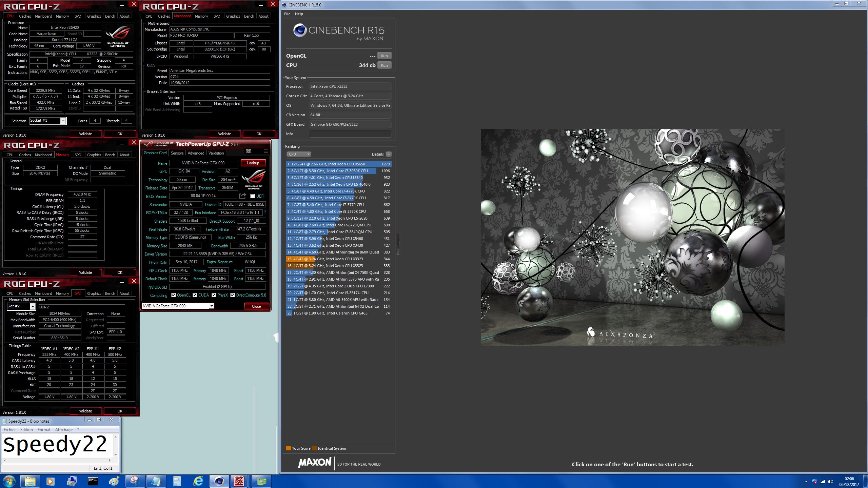
Task: Select ranking row 14 AMD Athlon X4 860K
Action: click(x=338, y=252)
